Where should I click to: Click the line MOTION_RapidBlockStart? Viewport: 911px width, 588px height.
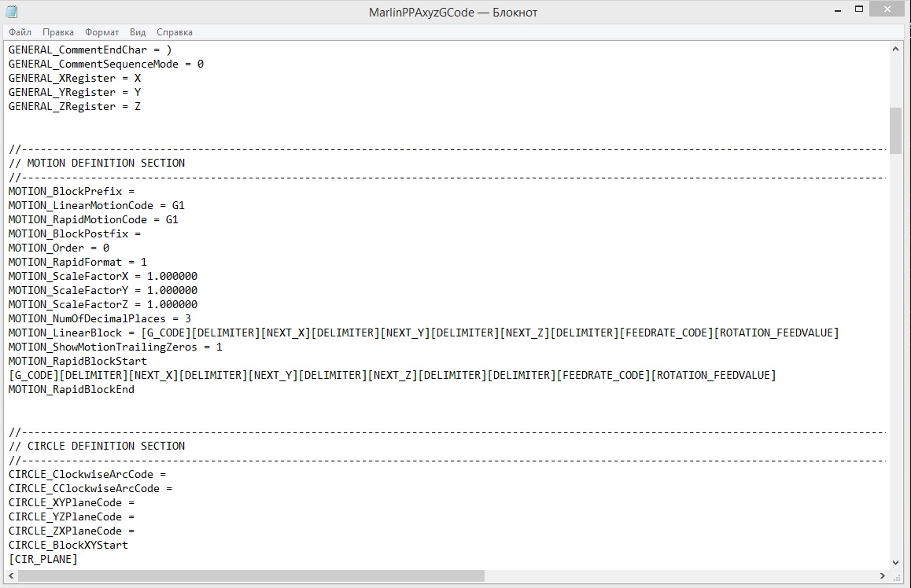(77, 361)
